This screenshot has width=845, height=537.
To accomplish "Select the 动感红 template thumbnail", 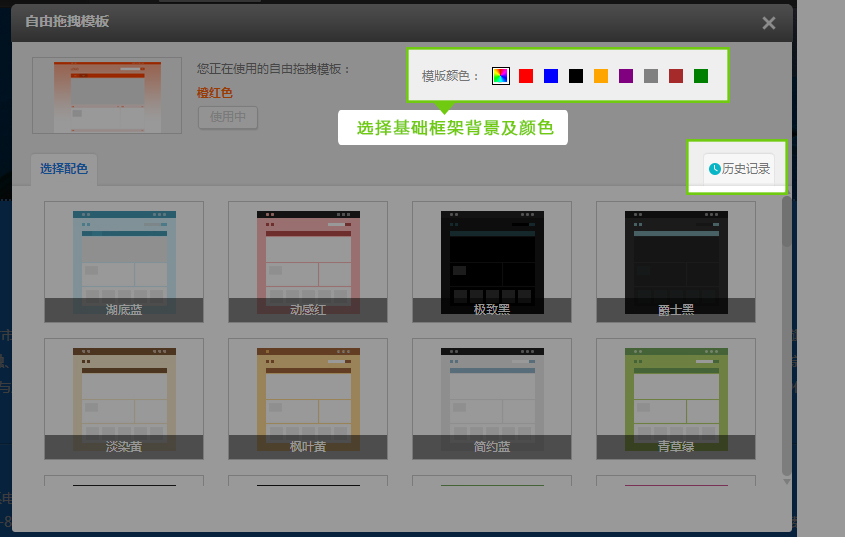I will click(308, 262).
